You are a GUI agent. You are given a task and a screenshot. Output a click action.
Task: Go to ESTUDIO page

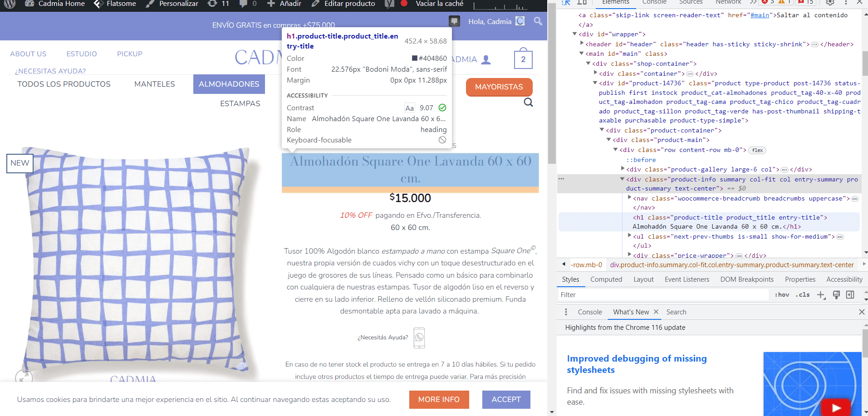click(x=82, y=54)
